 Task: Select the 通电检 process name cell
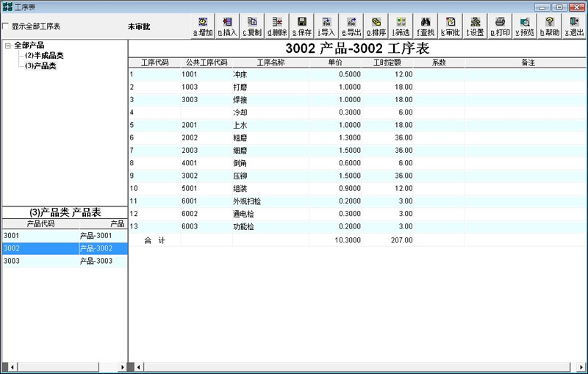click(x=270, y=214)
